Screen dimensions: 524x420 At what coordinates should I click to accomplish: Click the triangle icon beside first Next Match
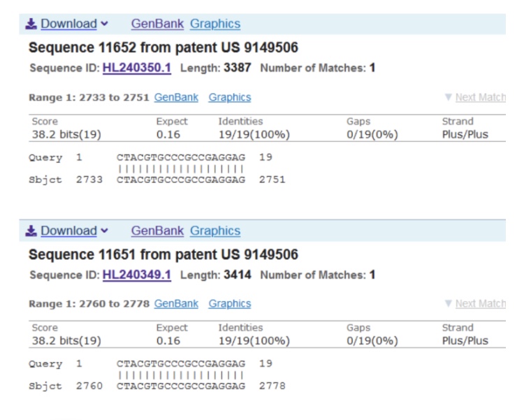(x=448, y=98)
